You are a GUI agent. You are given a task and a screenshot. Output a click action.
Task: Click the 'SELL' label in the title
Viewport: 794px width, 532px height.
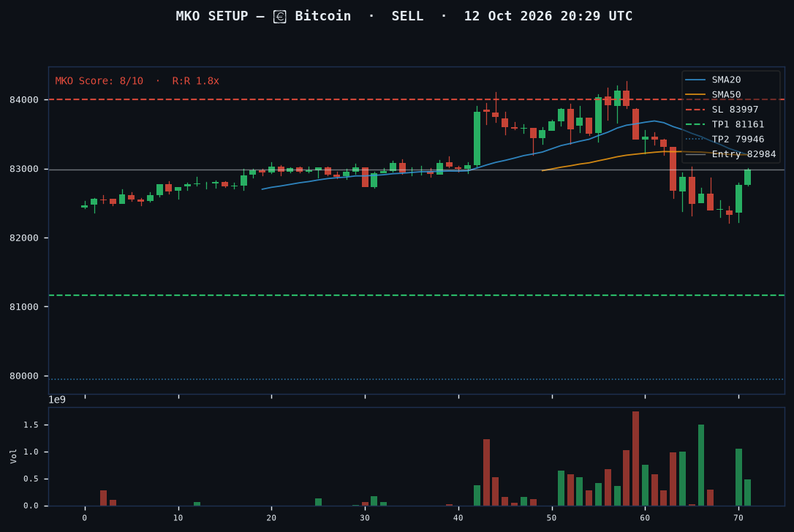[x=407, y=16]
